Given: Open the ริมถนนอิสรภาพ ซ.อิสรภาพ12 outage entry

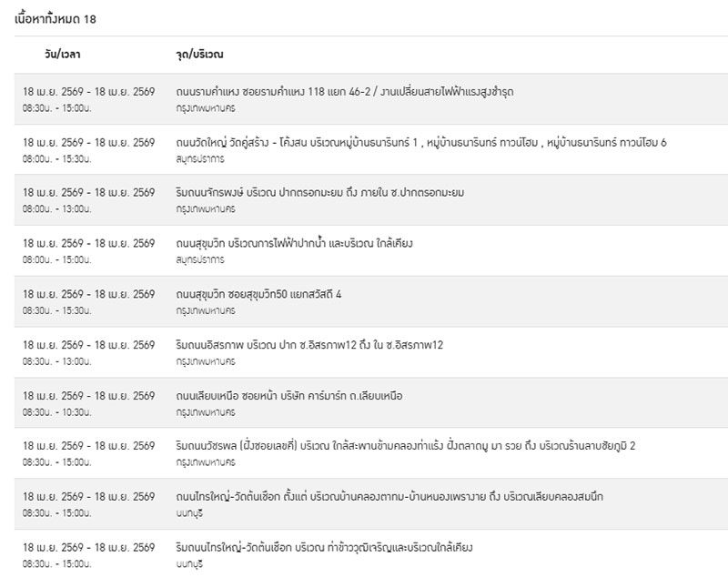Looking at the screenshot, I should click(x=309, y=345).
